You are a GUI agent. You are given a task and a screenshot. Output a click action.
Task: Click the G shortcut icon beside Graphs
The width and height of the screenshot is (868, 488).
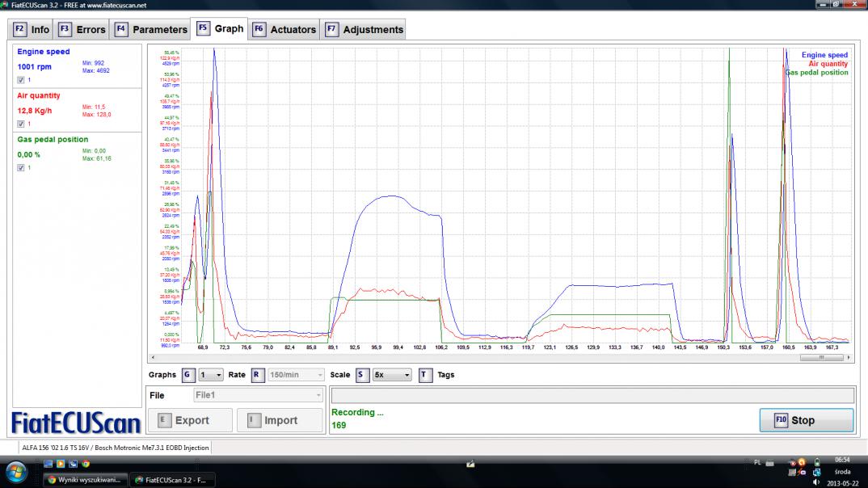[189, 375]
